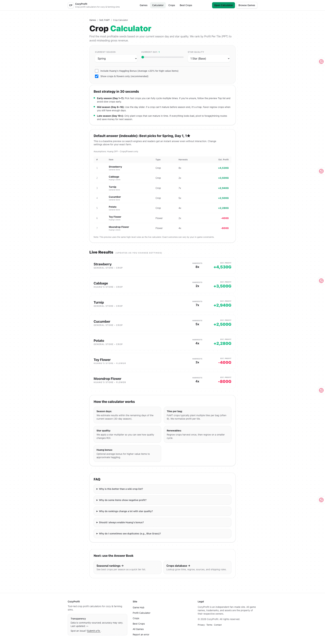Switch to the Calculator nav tab
Image resolution: width=325 pixels, height=644 pixels.
click(x=158, y=5)
